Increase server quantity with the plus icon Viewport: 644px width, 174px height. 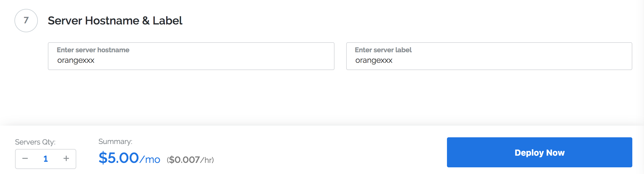(x=66, y=158)
